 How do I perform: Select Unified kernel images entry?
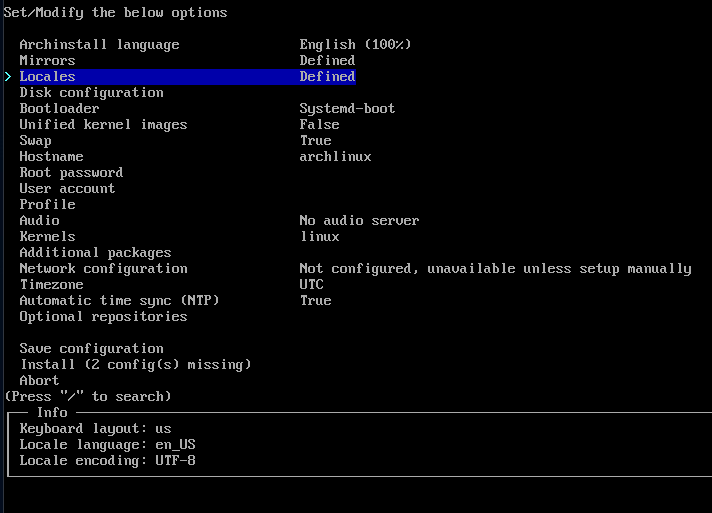(x=103, y=124)
